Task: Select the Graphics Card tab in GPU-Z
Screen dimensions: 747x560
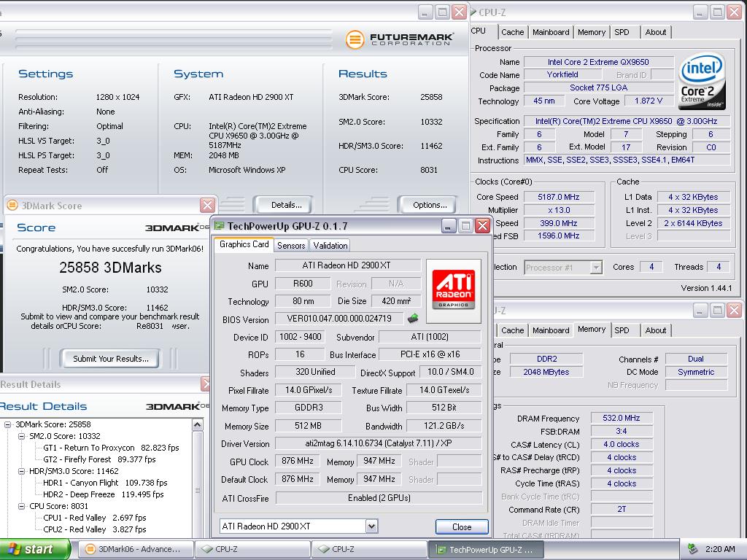Action: click(x=244, y=244)
